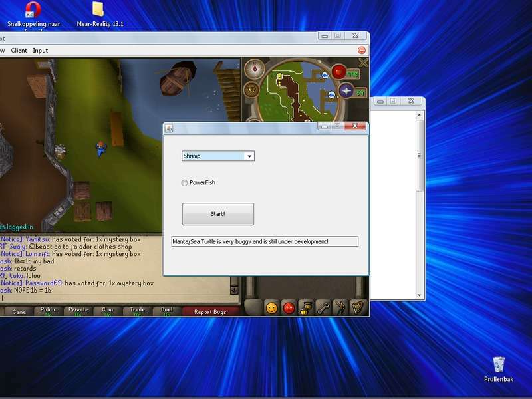Minimize the bot client window

pyautogui.click(x=325, y=36)
